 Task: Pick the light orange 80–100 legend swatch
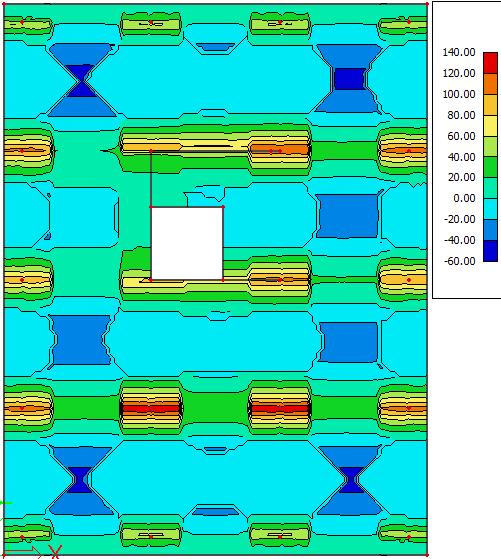tap(490, 104)
